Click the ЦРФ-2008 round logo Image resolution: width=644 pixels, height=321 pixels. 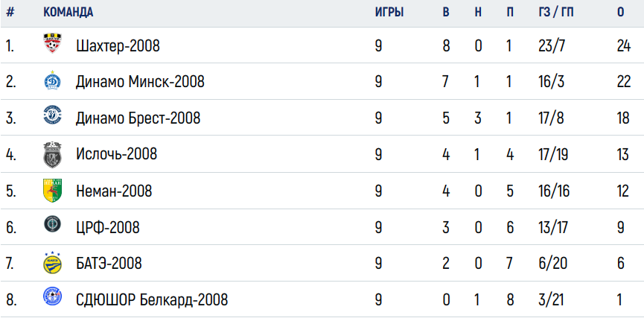pyautogui.click(x=52, y=224)
